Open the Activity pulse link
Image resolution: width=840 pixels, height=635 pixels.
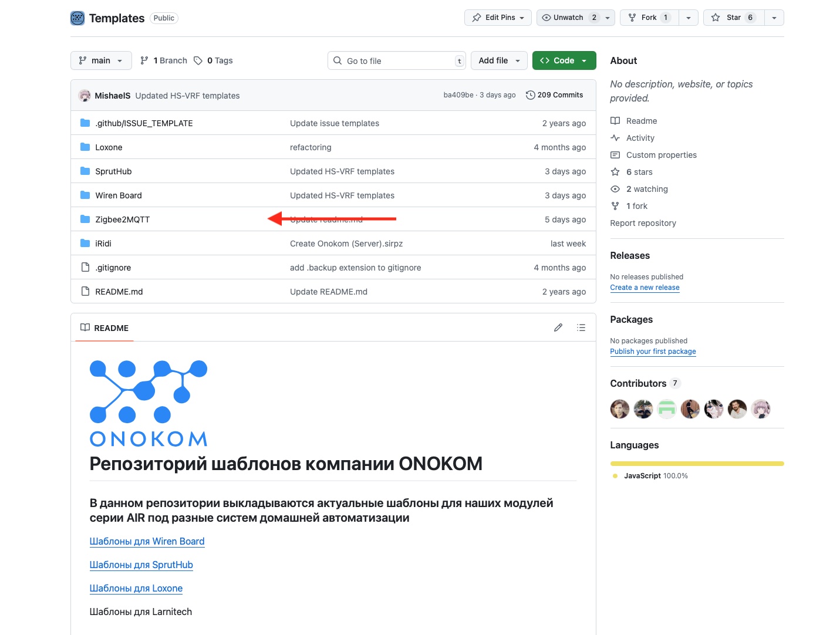(x=640, y=138)
